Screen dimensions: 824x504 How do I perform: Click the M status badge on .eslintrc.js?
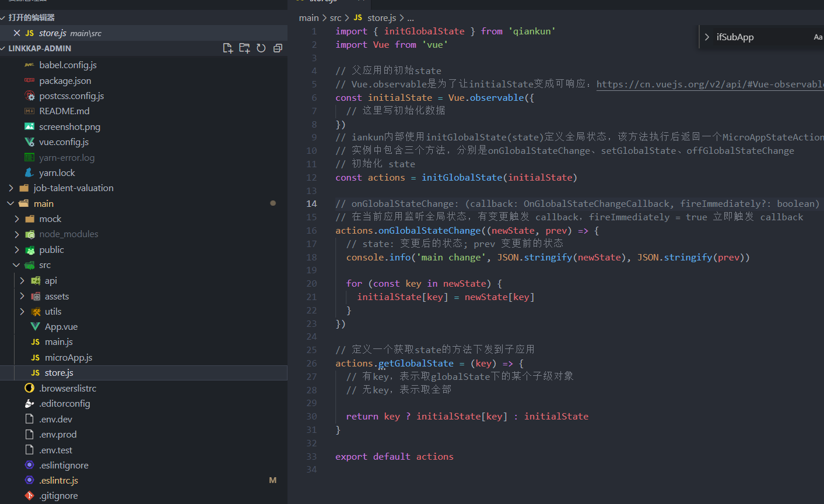coord(273,481)
